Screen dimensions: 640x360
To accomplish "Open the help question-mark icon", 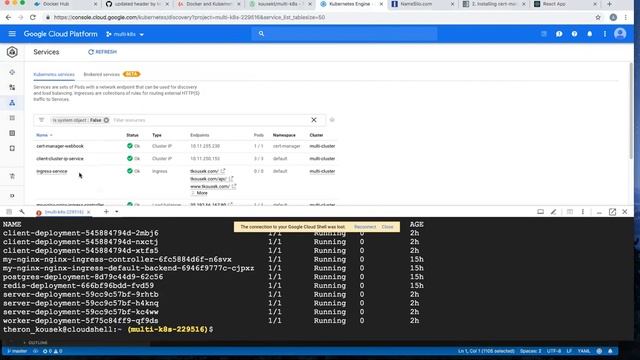I will (x=574, y=34).
